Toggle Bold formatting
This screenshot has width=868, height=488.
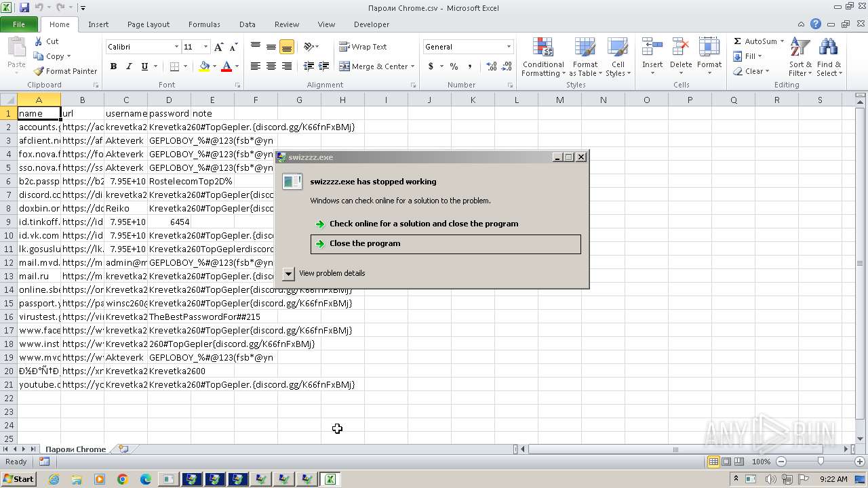point(113,66)
